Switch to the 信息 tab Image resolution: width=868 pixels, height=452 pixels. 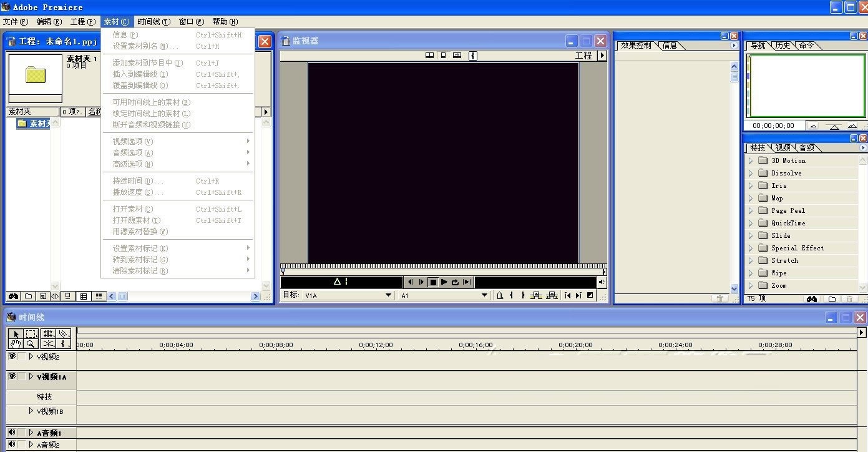click(670, 45)
